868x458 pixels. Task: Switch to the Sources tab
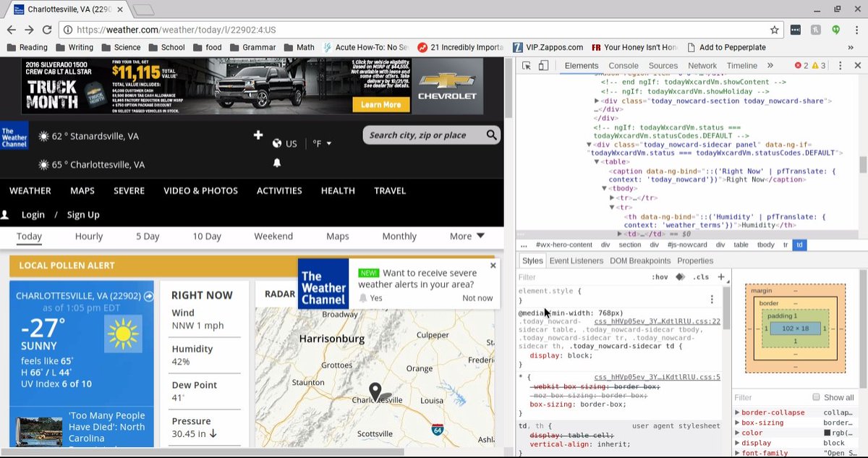tap(663, 65)
